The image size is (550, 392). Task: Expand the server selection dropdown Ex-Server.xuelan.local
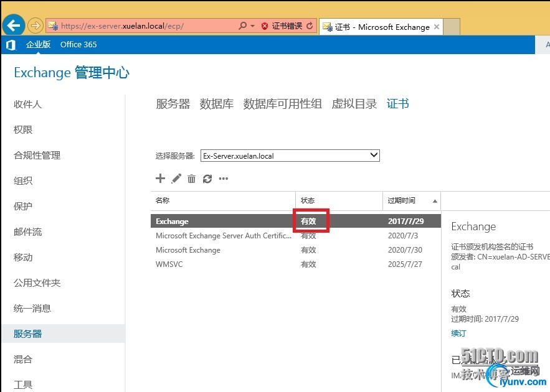pyautogui.click(x=290, y=156)
